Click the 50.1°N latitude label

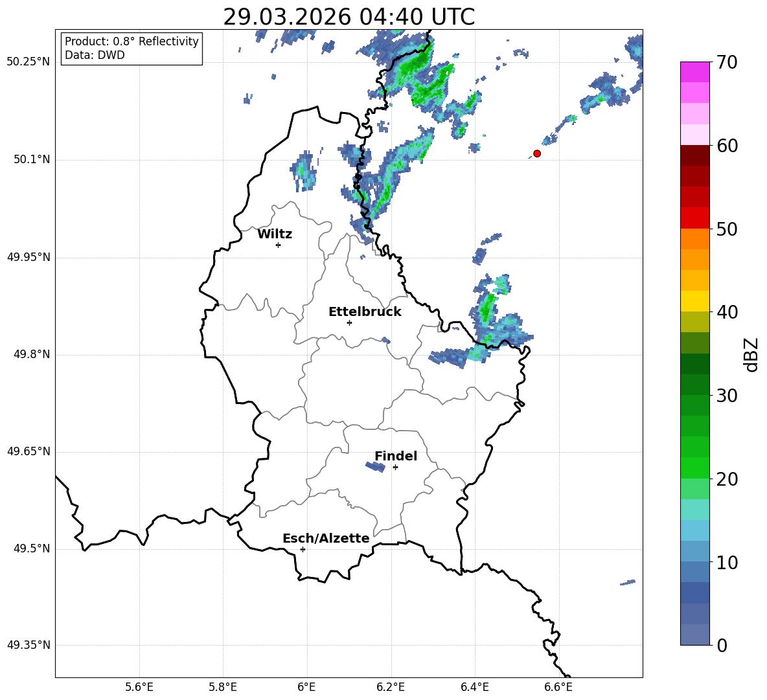pyautogui.click(x=32, y=159)
